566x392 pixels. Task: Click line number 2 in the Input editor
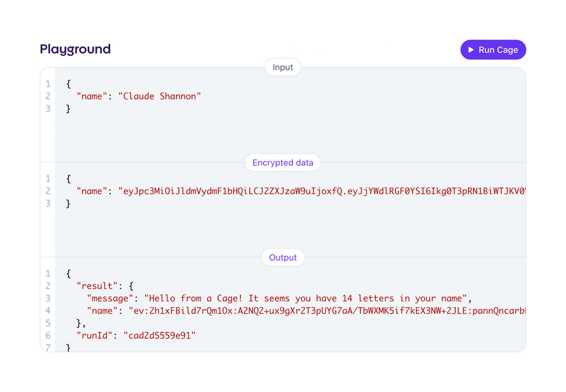48,96
